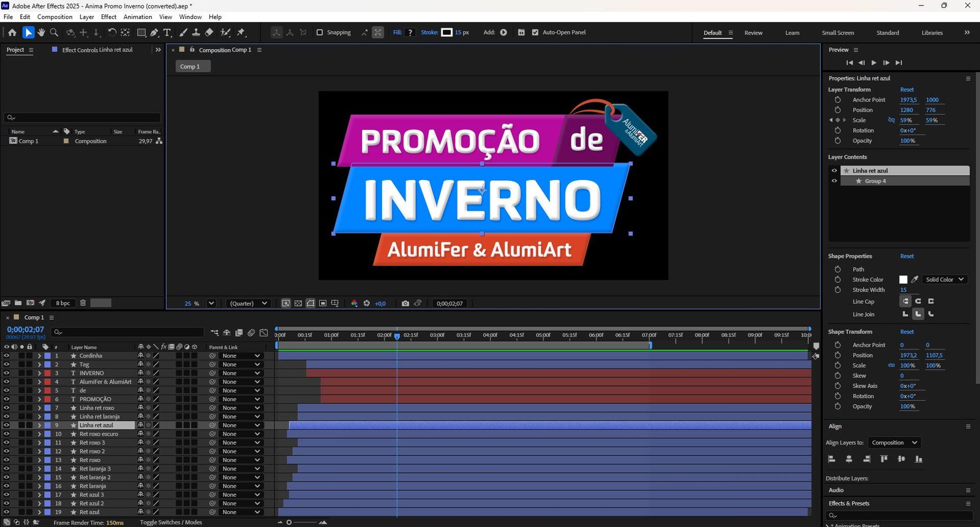Viewport: 980px width, 527px height.
Task: Delete selected project item with trash icon
Action: pos(83,303)
